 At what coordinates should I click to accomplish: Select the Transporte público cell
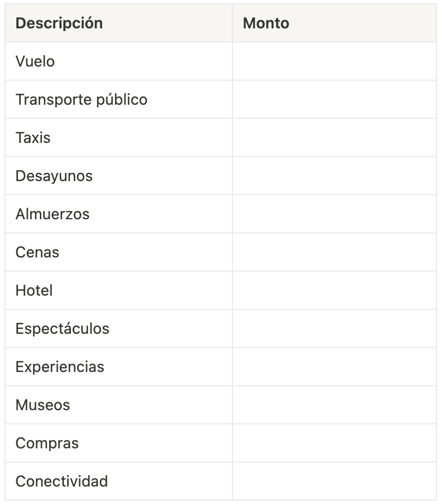click(x=81, y=100)
